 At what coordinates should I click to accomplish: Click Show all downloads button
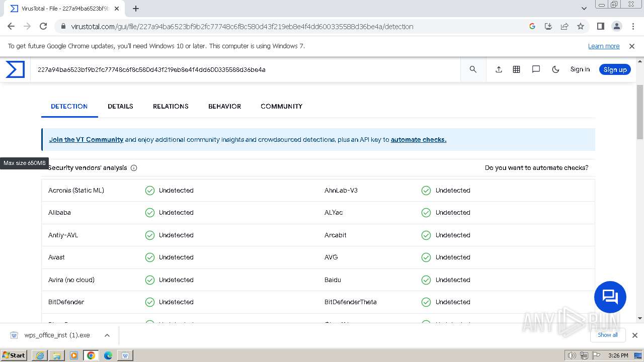point(607,335)
